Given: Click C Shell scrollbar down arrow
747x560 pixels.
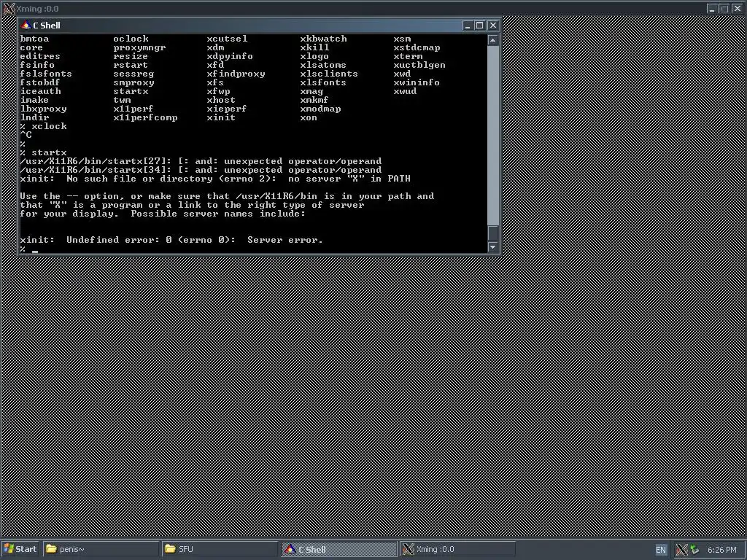Looking at the screenshot, I should point(492,247).
